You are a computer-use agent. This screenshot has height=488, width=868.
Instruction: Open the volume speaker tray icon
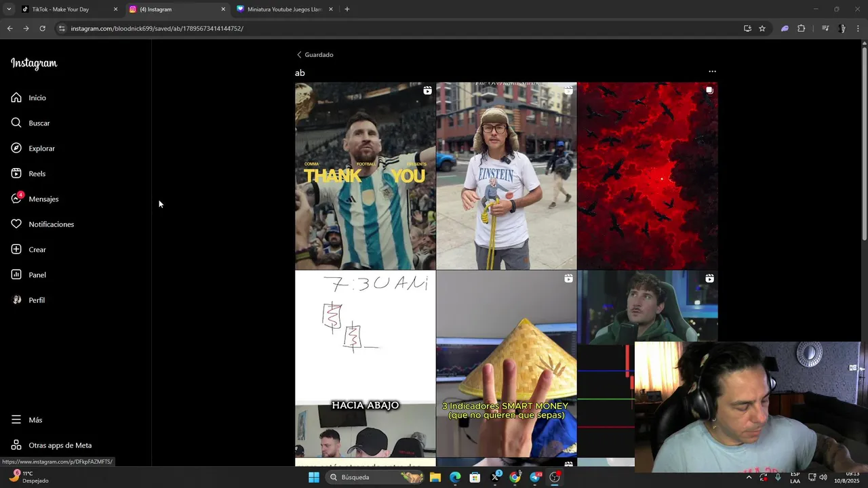823,477
